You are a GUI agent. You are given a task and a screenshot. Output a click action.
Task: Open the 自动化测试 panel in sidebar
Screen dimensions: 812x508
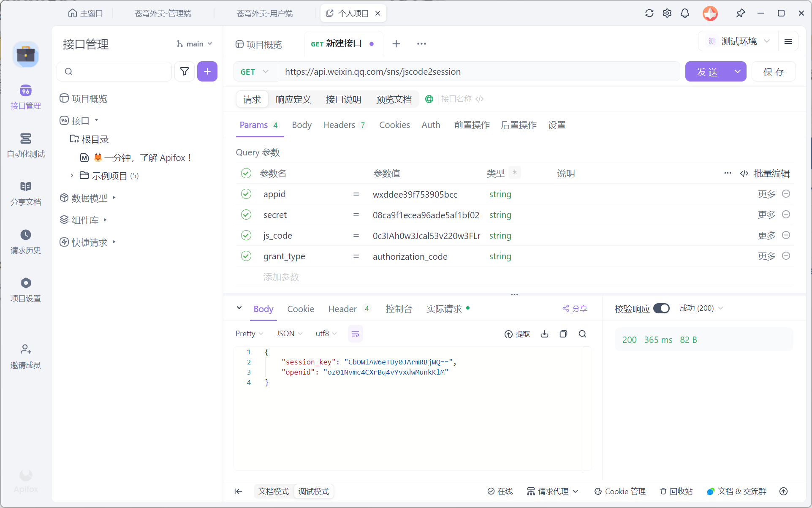[25, 146]
